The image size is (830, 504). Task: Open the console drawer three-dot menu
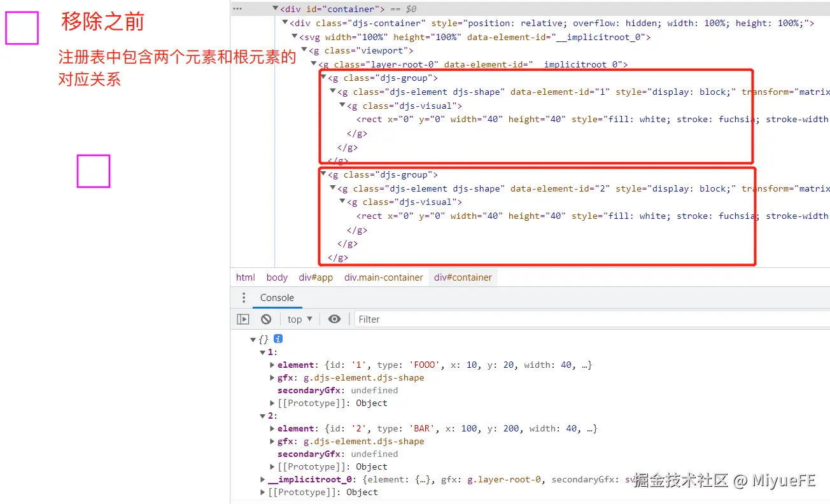pyautogui.click(x=243, y=298)
